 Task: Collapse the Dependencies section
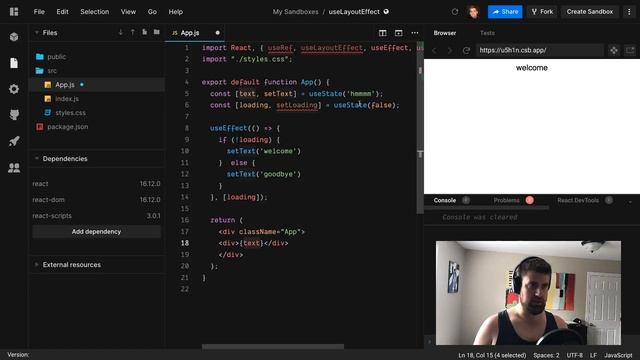[x=37, y=158]
